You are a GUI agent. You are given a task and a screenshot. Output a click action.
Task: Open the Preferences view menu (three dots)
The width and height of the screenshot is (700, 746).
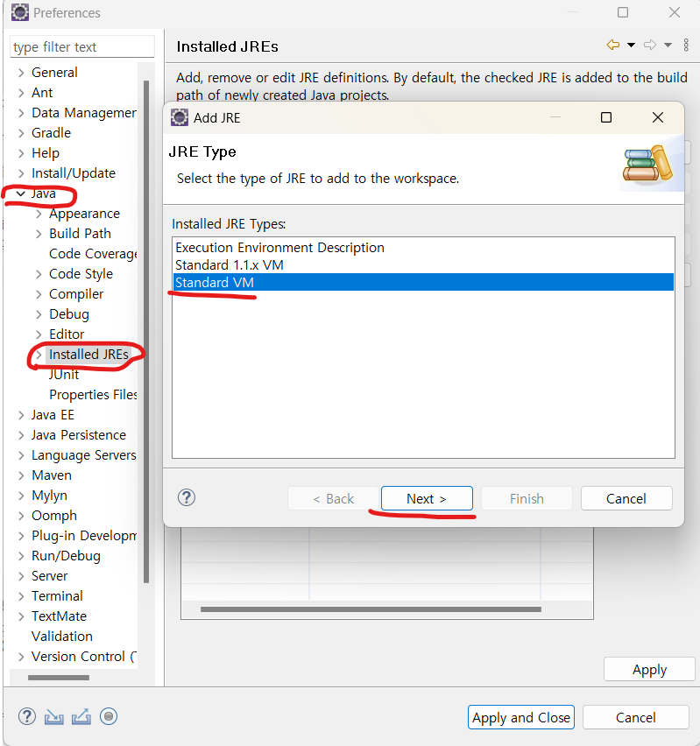[686, 46]
